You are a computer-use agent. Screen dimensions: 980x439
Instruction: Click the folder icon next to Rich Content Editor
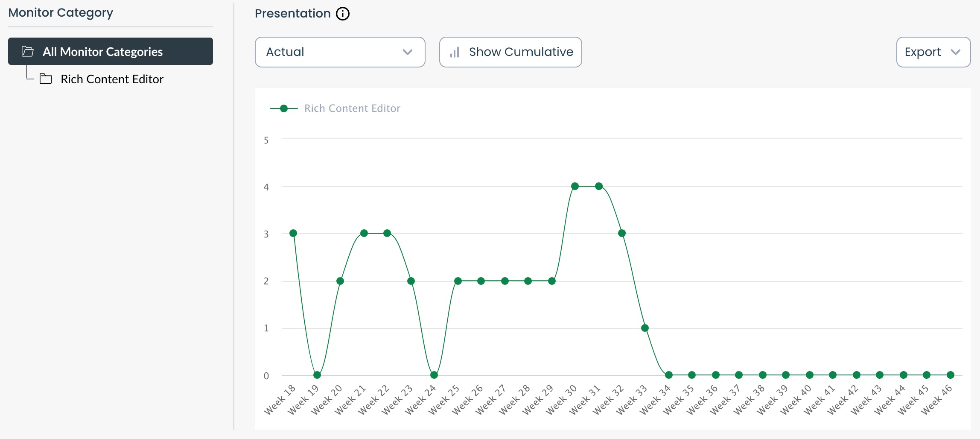(x=46, y=79)
